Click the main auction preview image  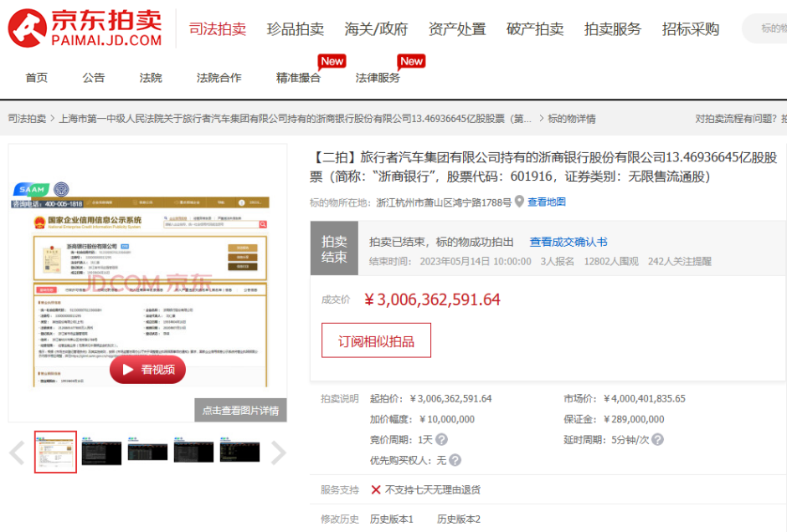tap(147, 284)
